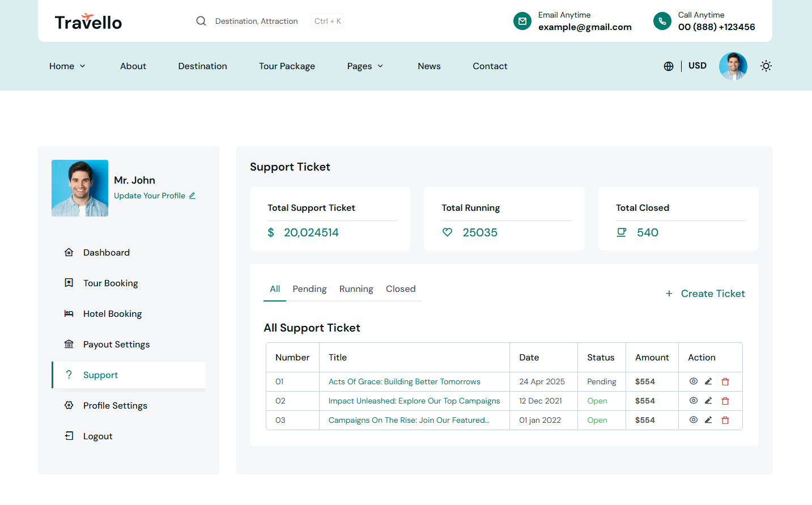View ticket 03 with eye icon

[693, 420]
